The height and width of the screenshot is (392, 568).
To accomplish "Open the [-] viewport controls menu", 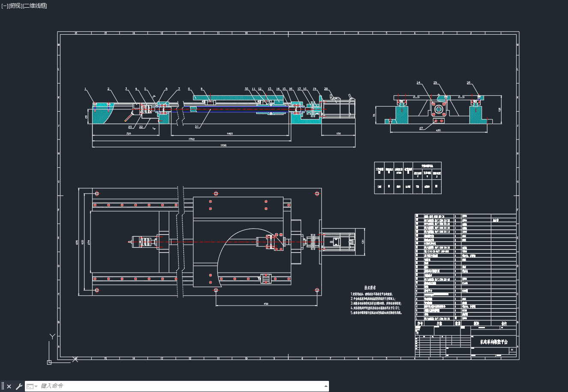I will click(x=5, y=6).
